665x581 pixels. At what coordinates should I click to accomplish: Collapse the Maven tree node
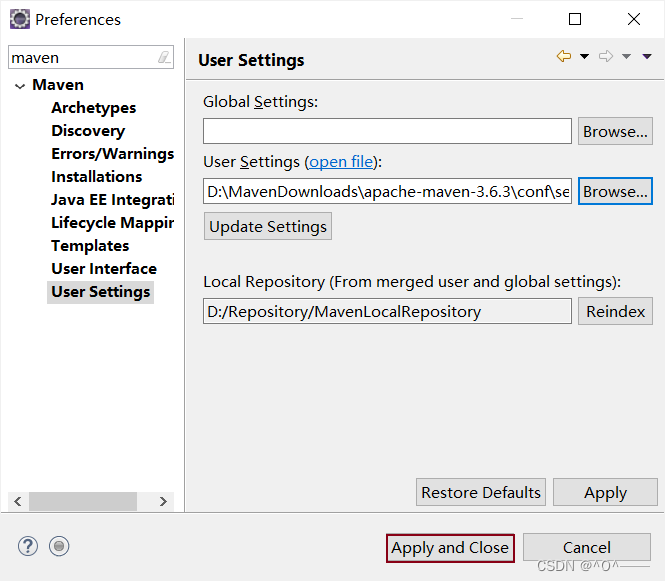pos(20,86)
